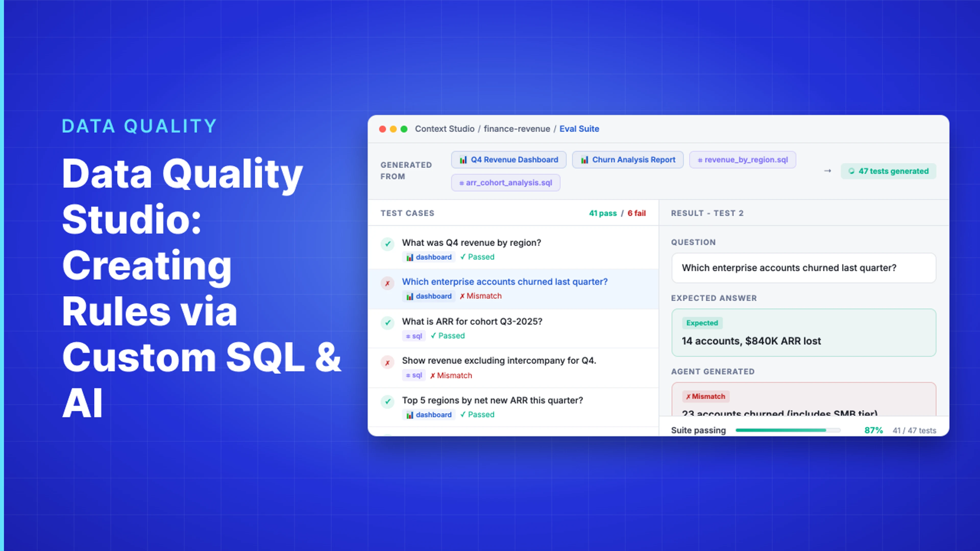This screenshot has height=551, width=980.
Task: Select the Eval Suite breadcrumb
Action: click(x=579, y=129)
